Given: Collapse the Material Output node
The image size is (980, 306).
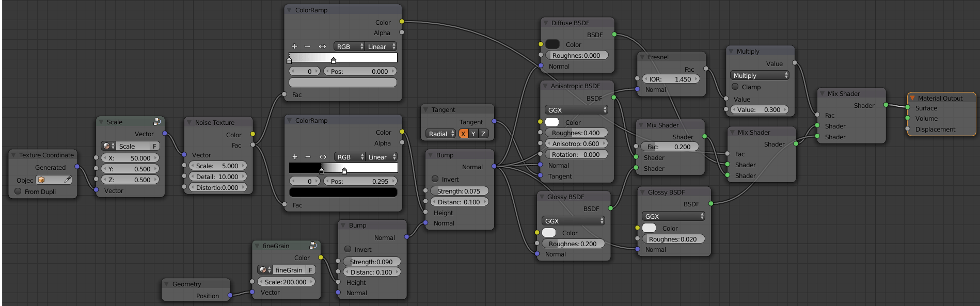Looking at the screenshot, I should (912, 98).
